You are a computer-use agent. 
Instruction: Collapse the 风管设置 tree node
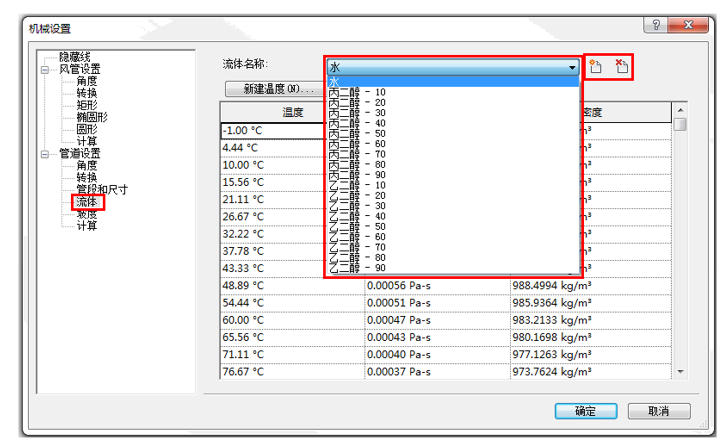click(x=44, y=69)
